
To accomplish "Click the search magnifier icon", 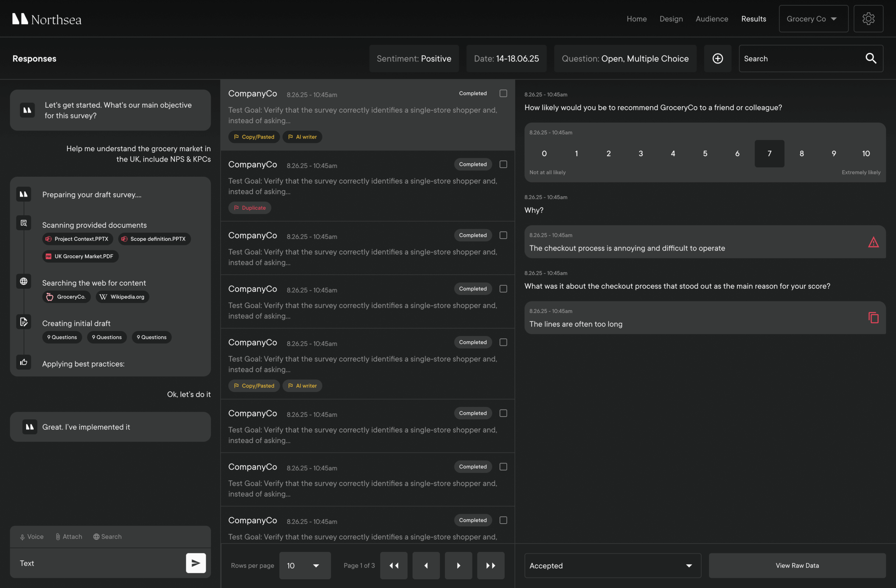I will coord(871,58).
